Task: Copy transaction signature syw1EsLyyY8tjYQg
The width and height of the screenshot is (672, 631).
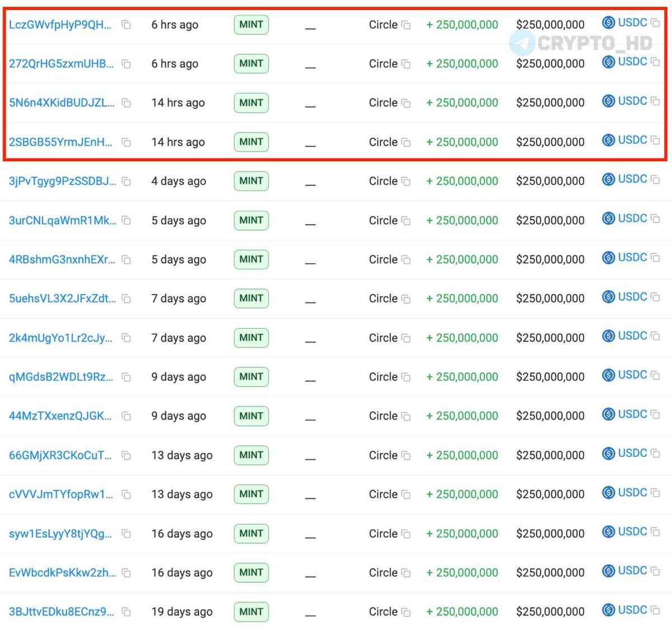Action: (126, 534)
